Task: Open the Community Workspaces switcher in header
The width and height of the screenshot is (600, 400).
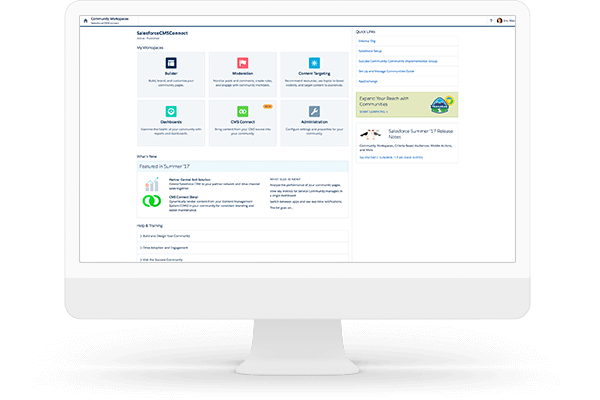Action: pyautogui.click(x=109, y=21)
